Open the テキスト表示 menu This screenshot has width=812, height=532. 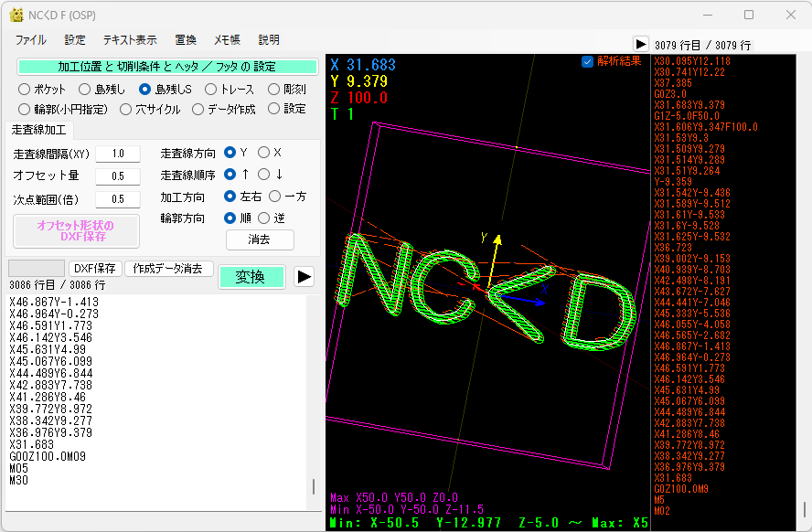click(130, 40)
